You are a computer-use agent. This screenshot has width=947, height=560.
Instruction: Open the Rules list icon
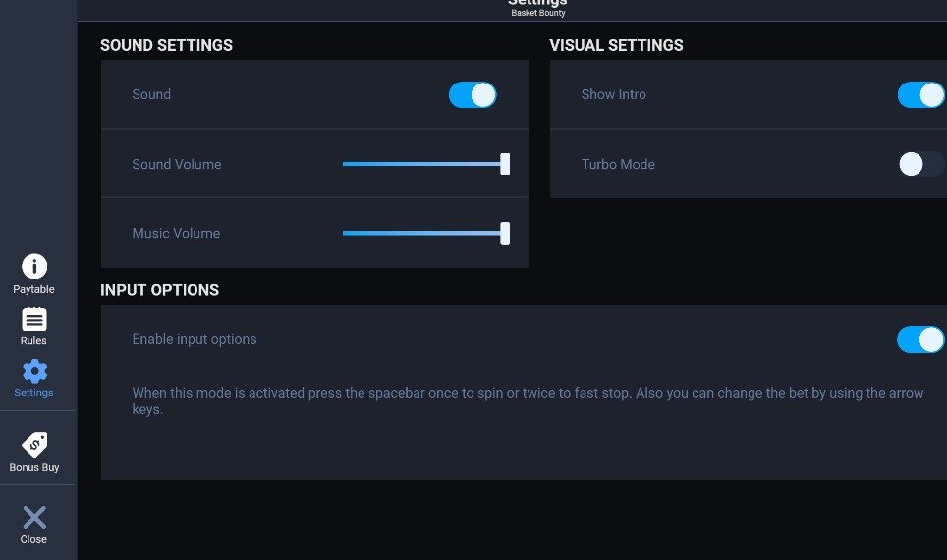tap(34, 319)
